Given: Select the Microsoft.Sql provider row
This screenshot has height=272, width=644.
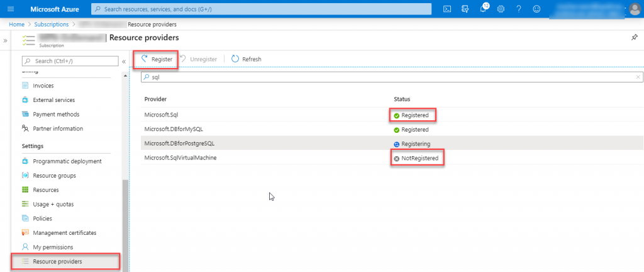Looking at the screenshot, I should [x=391, y=115].
